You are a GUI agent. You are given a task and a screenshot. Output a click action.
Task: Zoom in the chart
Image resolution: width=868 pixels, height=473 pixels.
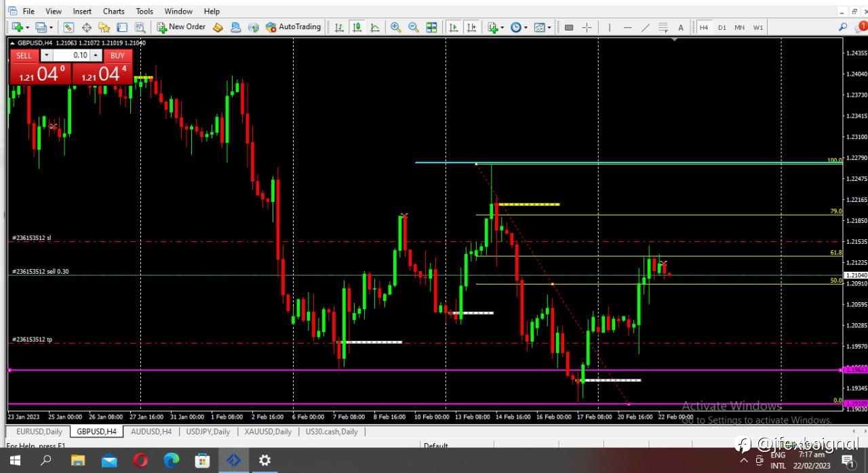(395, 27)
